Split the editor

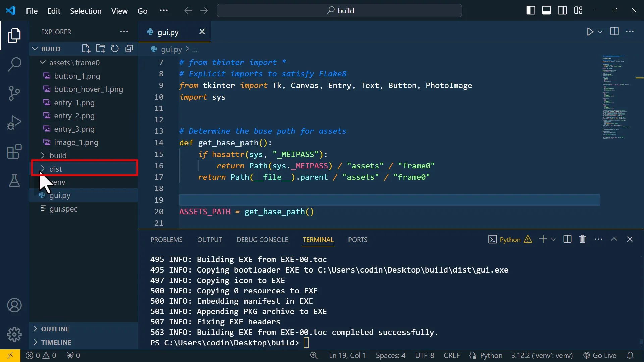[x=614, y=32]
